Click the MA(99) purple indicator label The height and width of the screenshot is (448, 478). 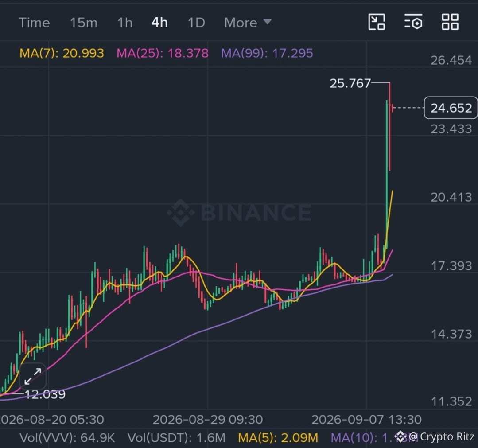click(x=267, y=53)
